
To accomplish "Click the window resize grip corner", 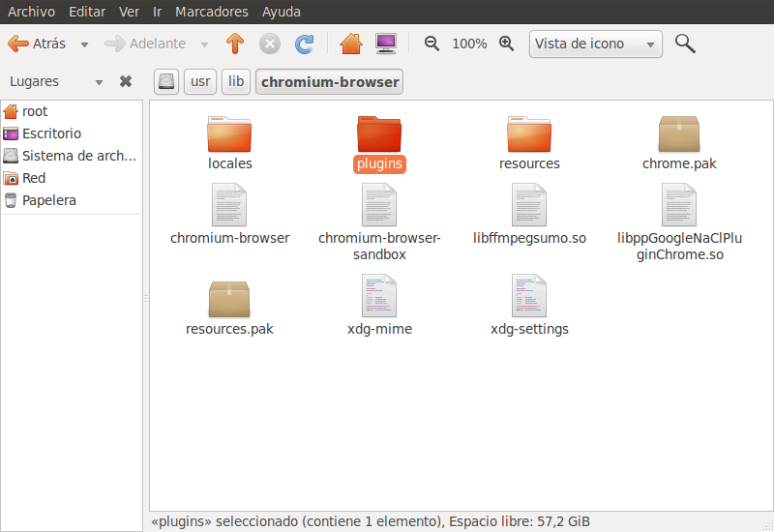I will point(768,526).
